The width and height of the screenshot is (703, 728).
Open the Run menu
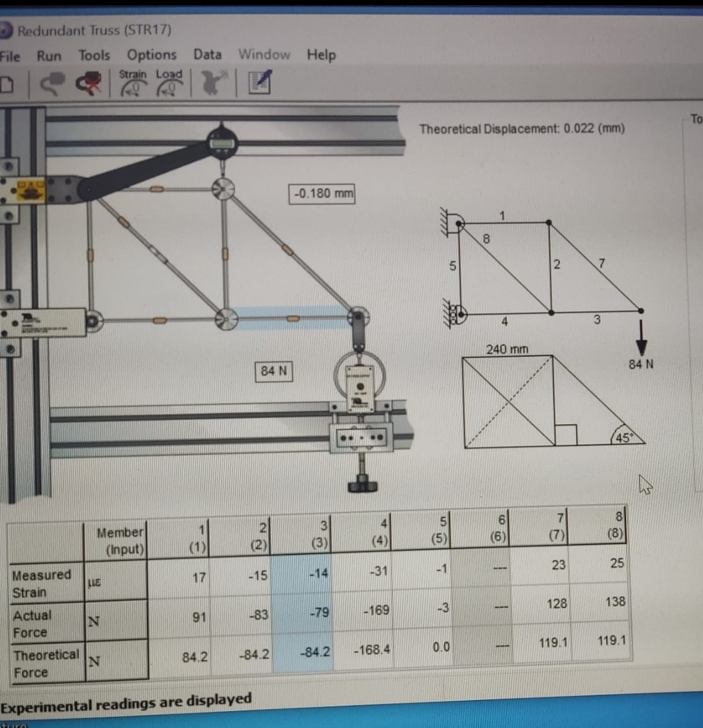49,56
